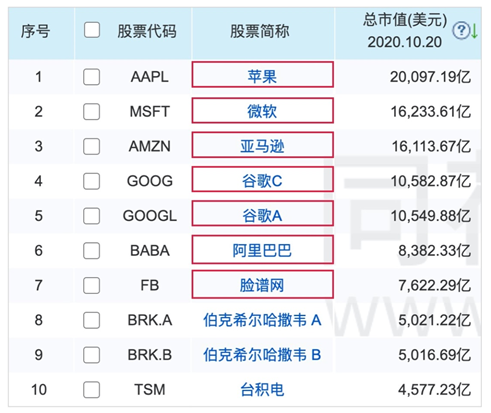This screenshot has height=413, width=491.
Task: Click the 阿里巴巴 link
Action: (262, 251)
